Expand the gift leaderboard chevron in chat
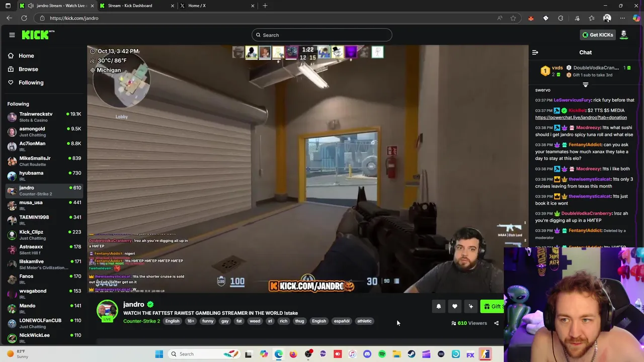This screenshot has width=644, height=362. point(586,85)
